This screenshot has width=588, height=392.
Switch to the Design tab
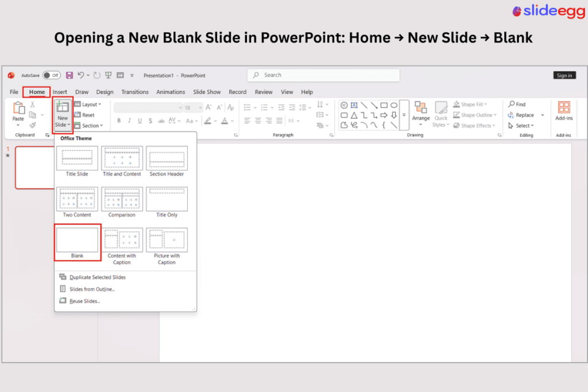[105, 92]
